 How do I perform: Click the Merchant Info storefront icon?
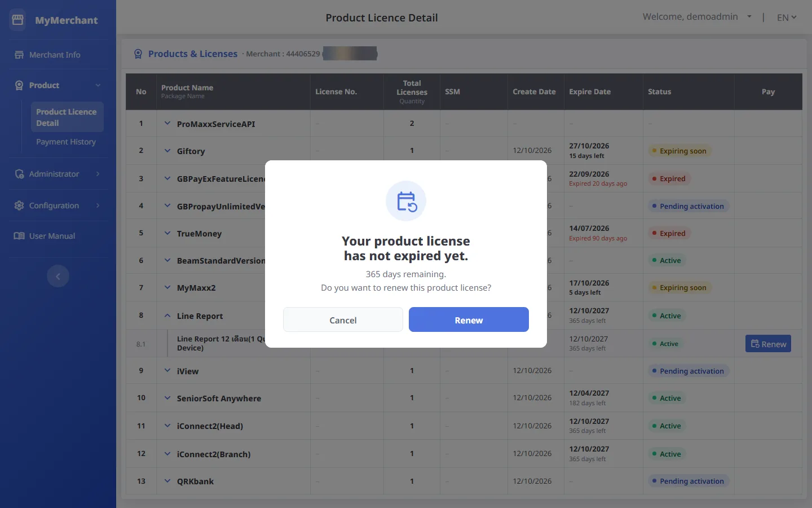[19, 55]
